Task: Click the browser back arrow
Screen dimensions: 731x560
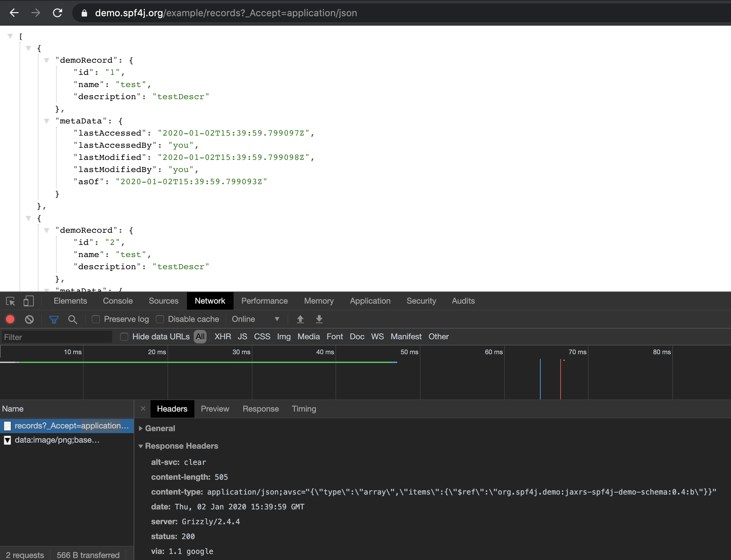Action: 14,13
